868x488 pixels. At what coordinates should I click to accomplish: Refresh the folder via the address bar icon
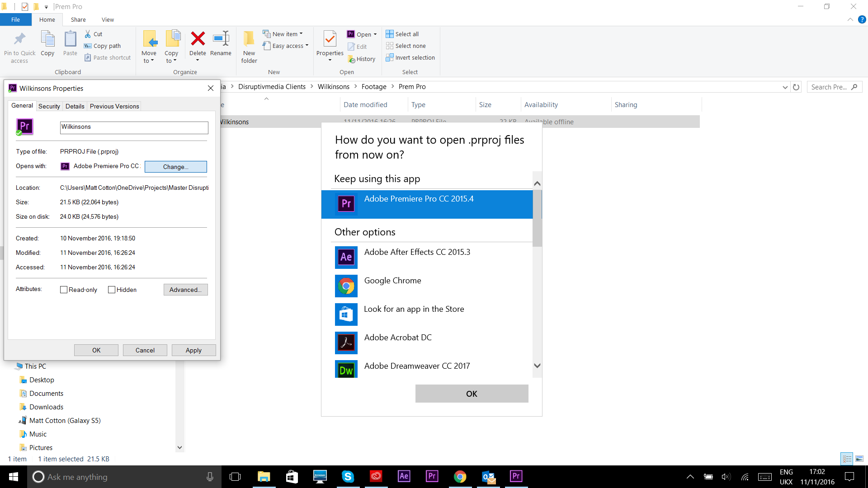pos(796,87)
